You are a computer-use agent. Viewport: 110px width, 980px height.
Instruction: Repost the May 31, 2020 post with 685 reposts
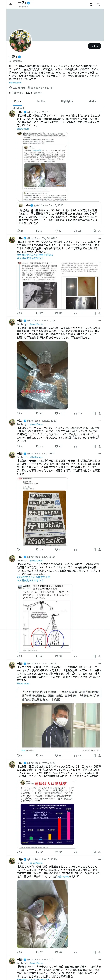coord(39,313)
